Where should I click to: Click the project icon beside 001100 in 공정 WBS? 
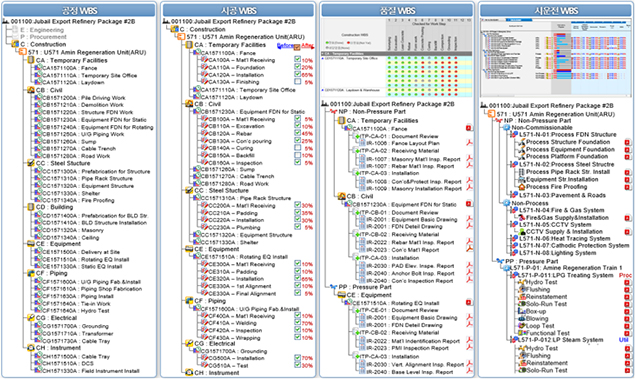[6, 21]
